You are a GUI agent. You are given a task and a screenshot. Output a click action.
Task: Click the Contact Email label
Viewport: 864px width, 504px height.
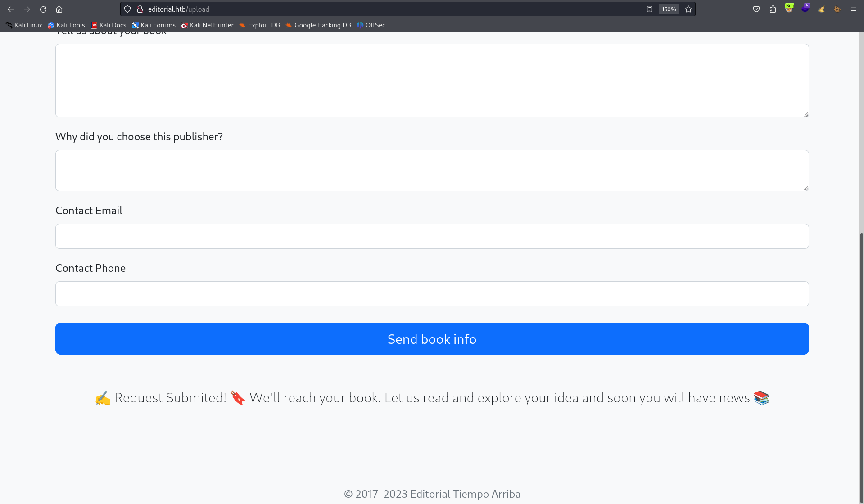point(89,211)
